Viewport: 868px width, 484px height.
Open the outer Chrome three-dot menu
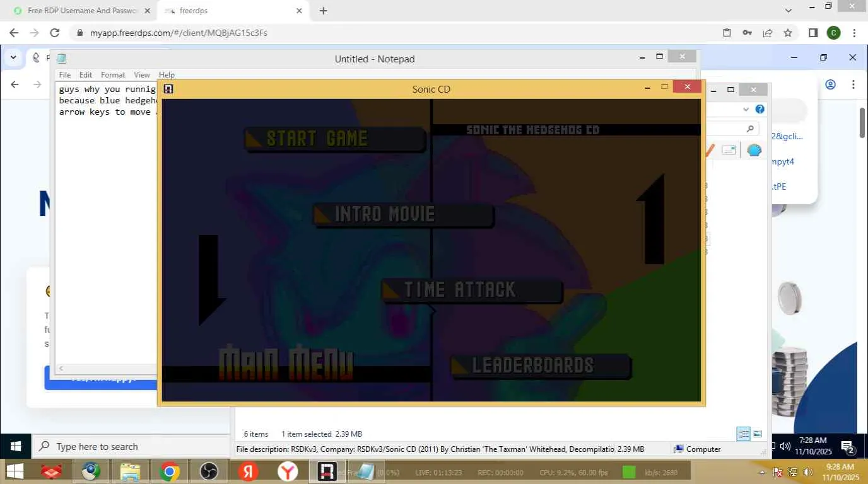(x=854, y=33)
